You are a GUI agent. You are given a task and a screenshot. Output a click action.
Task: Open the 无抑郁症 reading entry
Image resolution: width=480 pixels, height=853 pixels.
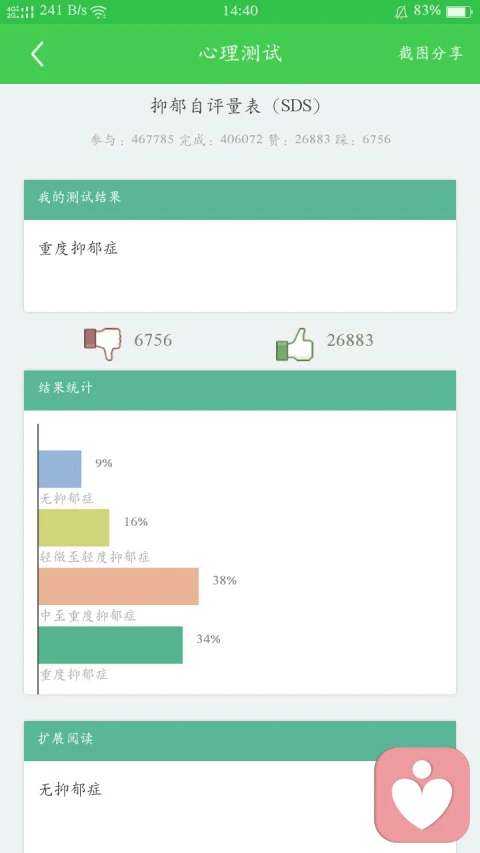(x=70, y=789)
